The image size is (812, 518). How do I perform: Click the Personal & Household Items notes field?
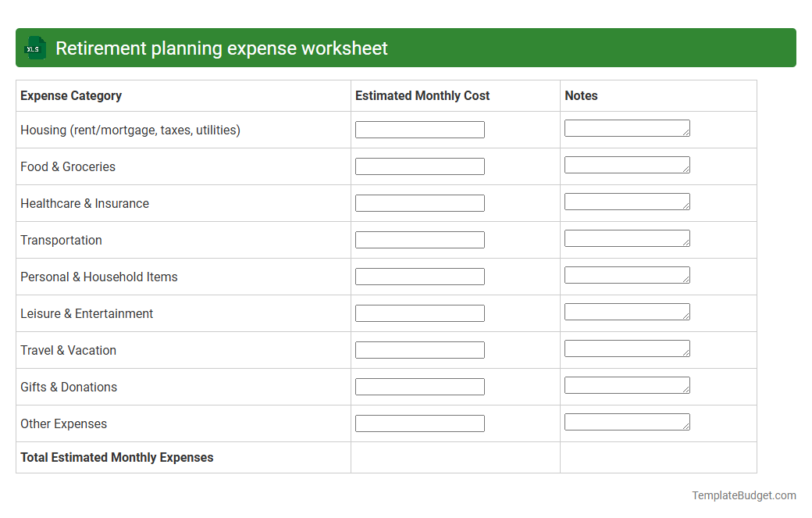tap(627, 274)
